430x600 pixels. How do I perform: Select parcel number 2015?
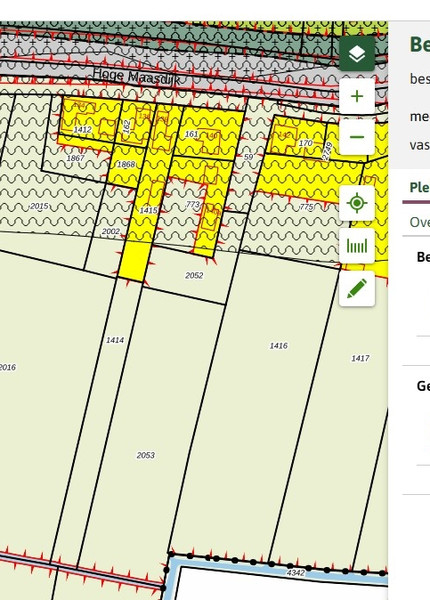coord(39,206)
